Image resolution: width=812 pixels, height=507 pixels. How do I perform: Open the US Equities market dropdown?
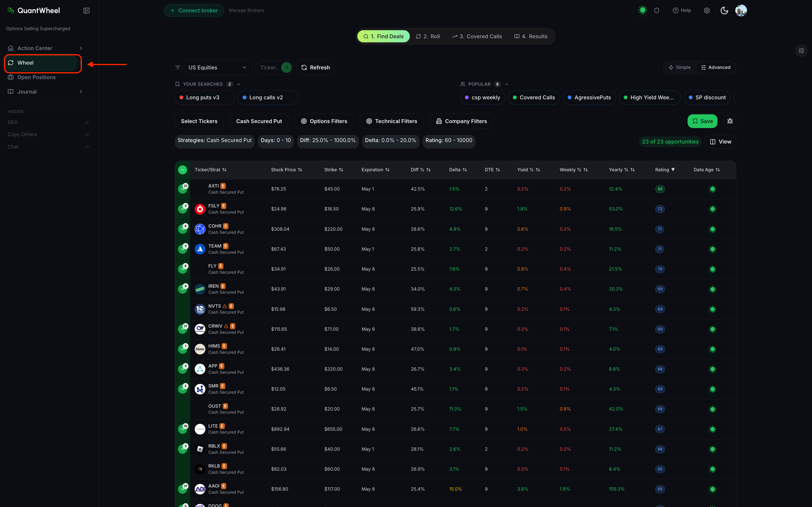tap(217, 67)
